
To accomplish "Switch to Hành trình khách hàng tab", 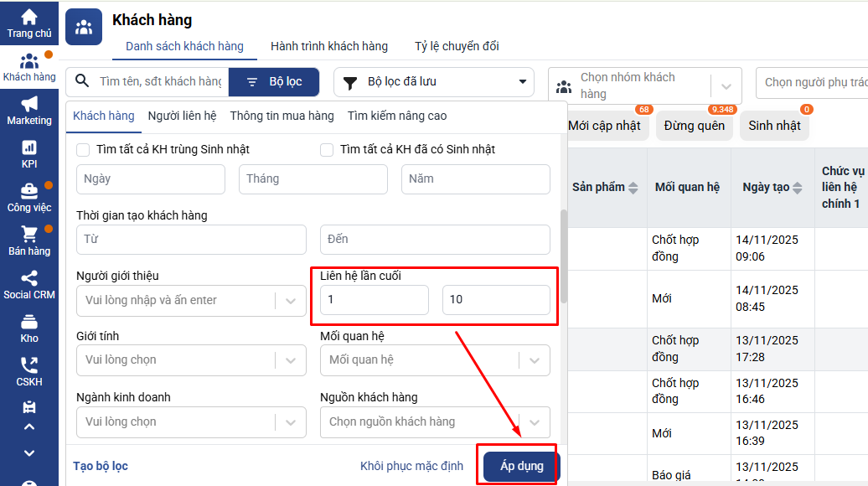I will click(x=328, y=46).
